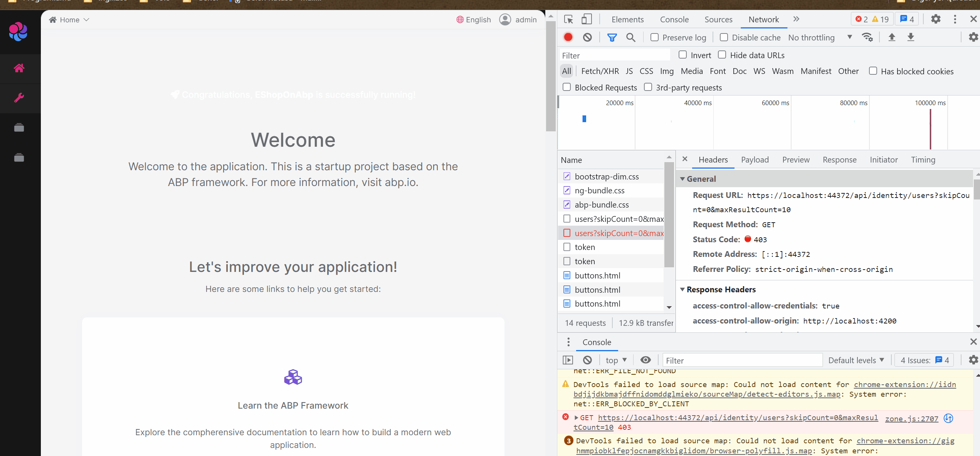Toggle device toolbar icon
This screenshot has width=980, height=456.
587,19
